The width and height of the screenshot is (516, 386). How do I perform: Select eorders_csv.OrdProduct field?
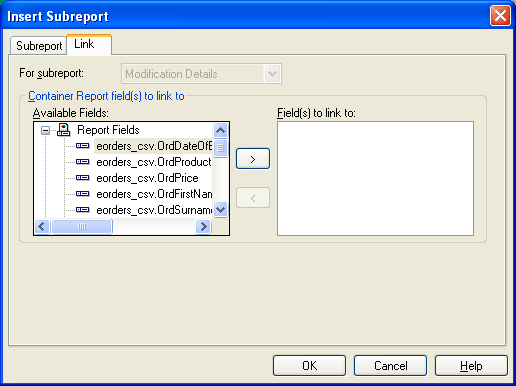point(154,162)
